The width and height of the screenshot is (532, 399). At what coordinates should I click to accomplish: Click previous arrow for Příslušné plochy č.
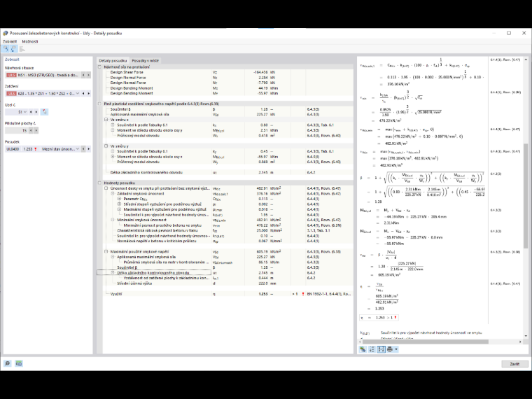31,130
